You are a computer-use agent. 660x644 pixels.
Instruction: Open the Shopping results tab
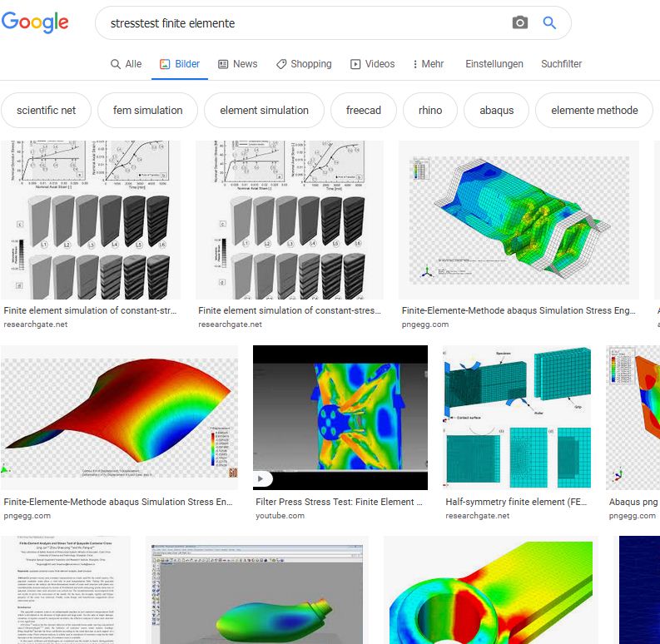coord(304,64)
